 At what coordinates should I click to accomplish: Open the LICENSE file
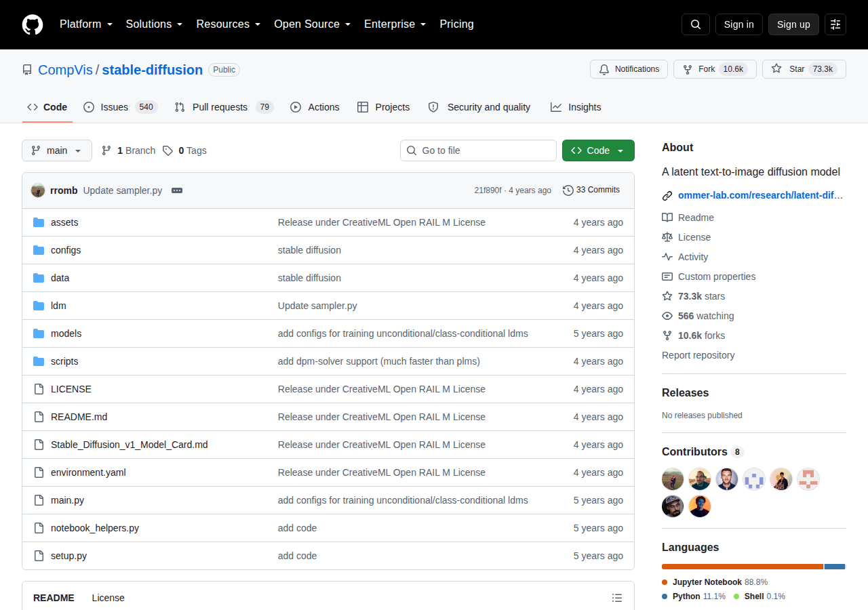coord(71,389)
